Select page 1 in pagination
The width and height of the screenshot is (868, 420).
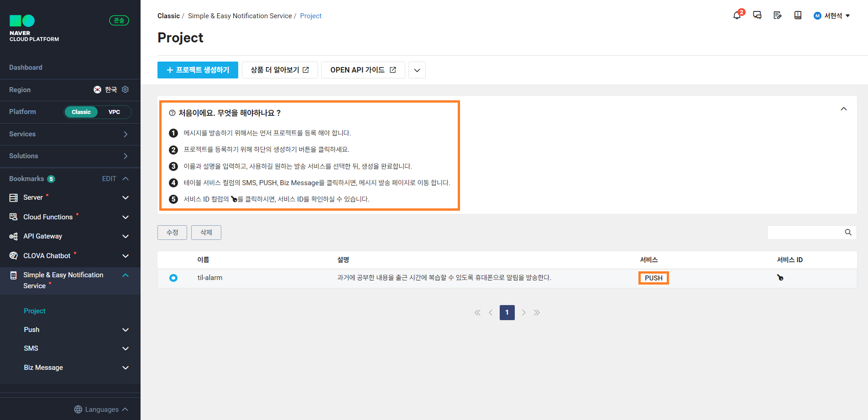pos(507,312)
